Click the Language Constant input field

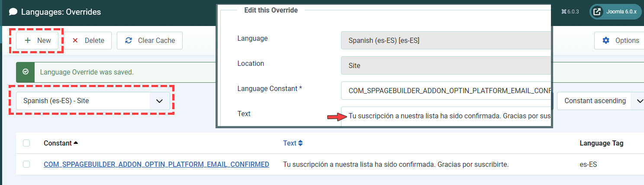pos(446,91)
